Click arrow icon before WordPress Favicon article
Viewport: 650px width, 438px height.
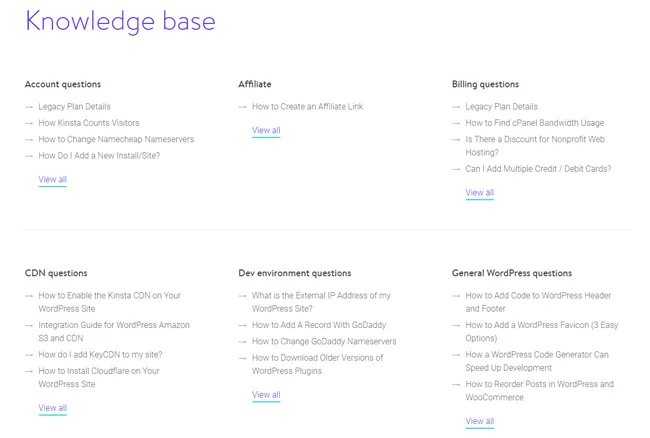point(456,325)
